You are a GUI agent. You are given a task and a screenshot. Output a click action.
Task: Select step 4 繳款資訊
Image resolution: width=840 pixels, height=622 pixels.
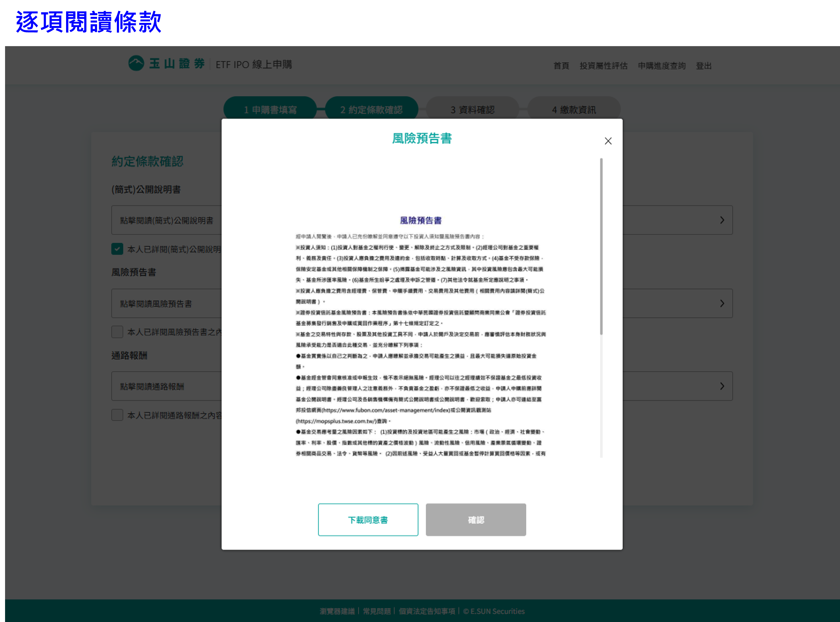[573, 109]
